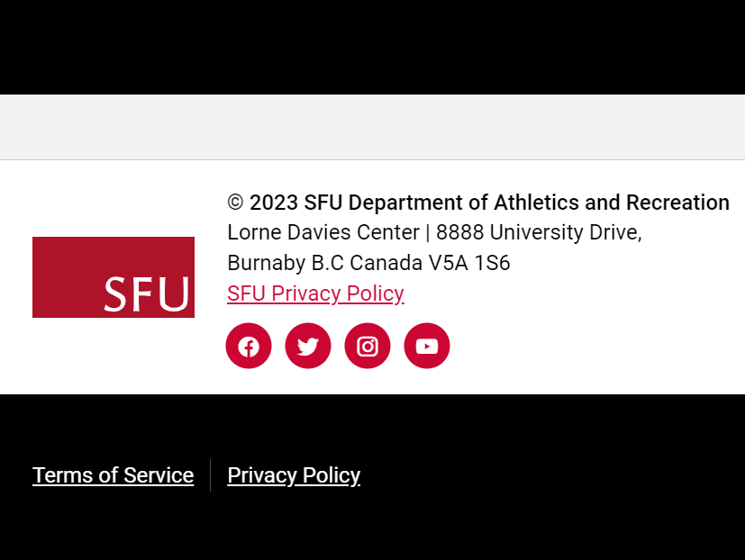Click the Burnaby B.C Canada address text
Image resolution: width=745 pixels, height=560 pixels.
[368, 263]
